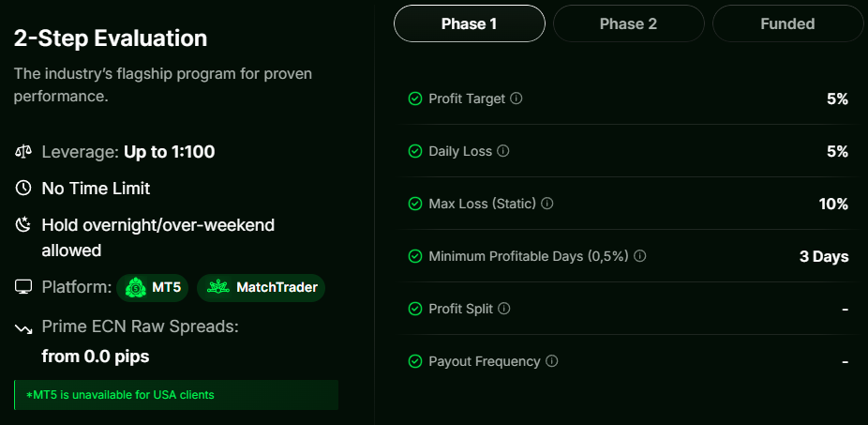Screen dimensions: 868x425
Task: Click the info icon beside Profit Target
Action: (x=516, y=99)
